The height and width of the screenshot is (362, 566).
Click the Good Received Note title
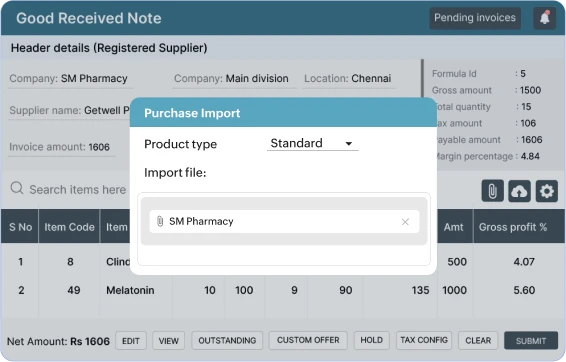click(x=89, y=18)
